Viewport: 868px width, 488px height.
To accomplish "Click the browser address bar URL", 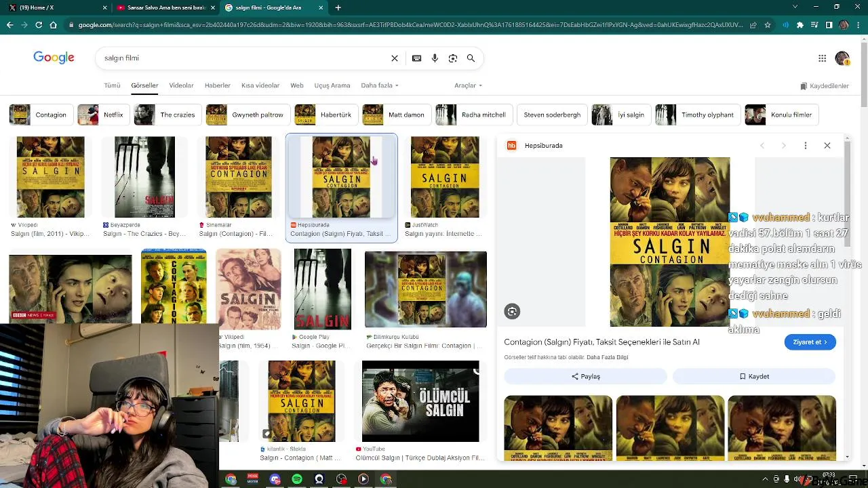I will [x=410, y=25].
